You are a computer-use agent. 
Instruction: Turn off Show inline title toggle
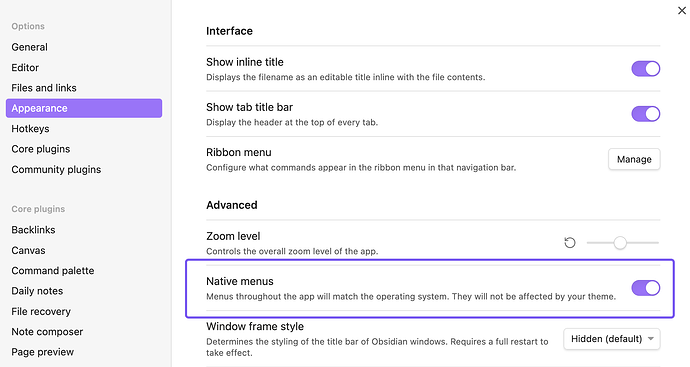[646, 69]
